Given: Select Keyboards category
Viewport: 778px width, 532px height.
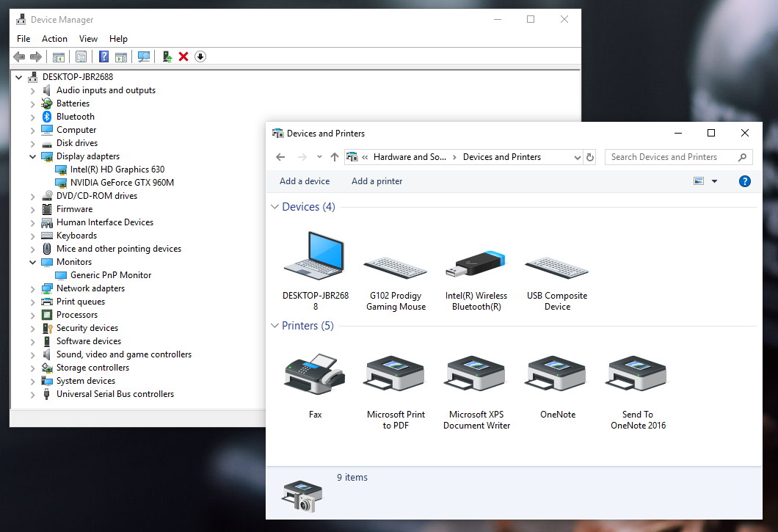Looking at the screenshot, I should pyautogui.click(x=76, y=236).
